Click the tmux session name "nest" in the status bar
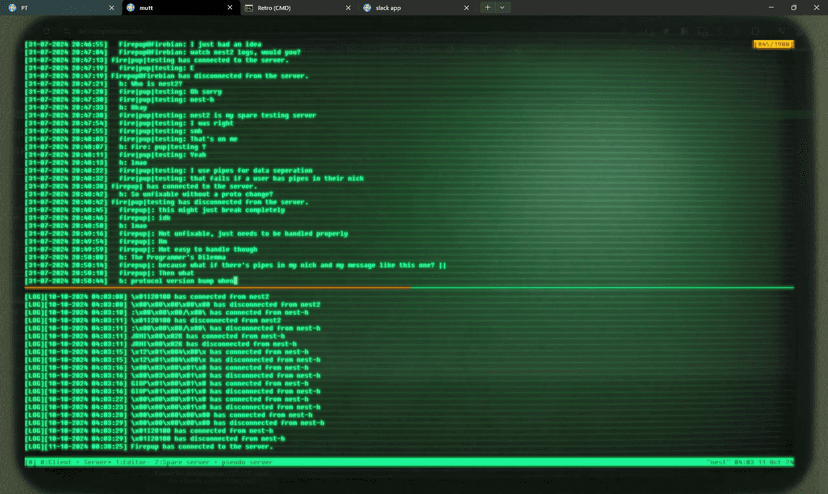This screenshot has width=828, height=494. (718, 462)
